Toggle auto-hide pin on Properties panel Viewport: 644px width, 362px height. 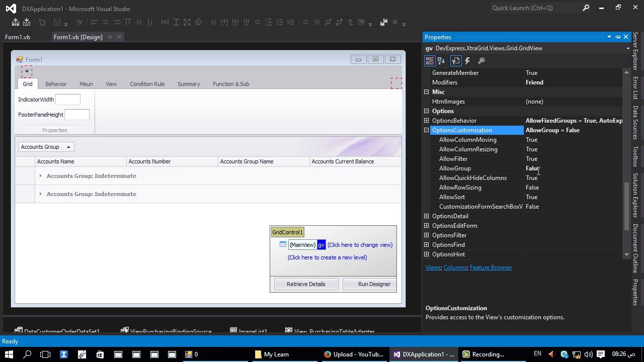(618, 37)
